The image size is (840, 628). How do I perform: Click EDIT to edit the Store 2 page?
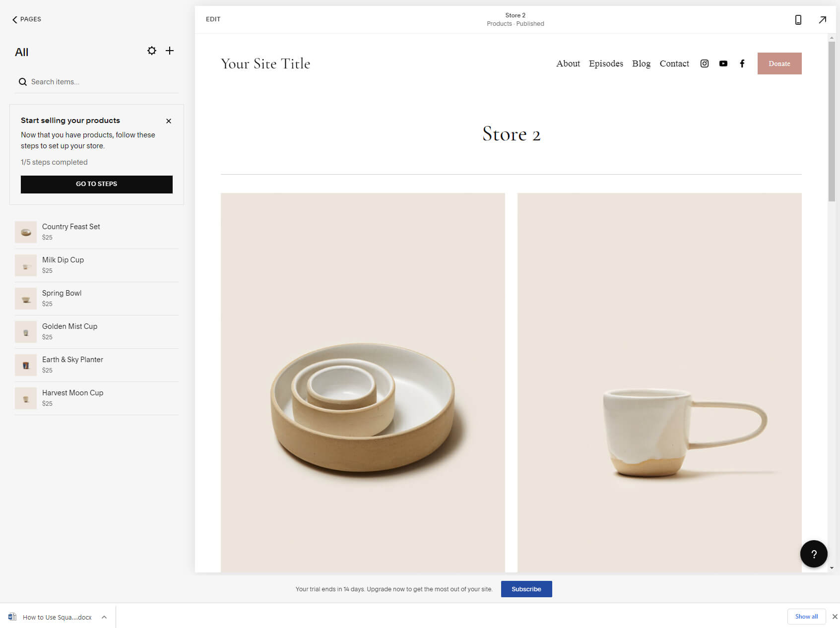pyautogui.click(x=213, y=19)
